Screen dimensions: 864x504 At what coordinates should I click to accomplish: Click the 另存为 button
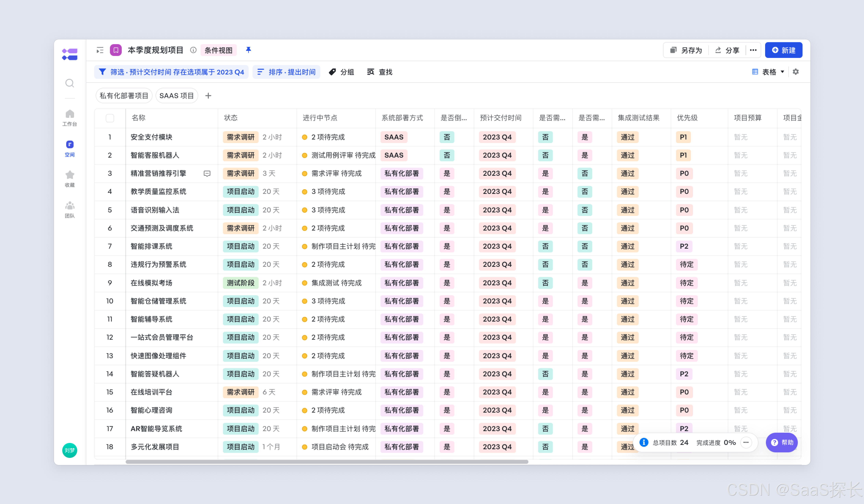click(x=686, y=50)
